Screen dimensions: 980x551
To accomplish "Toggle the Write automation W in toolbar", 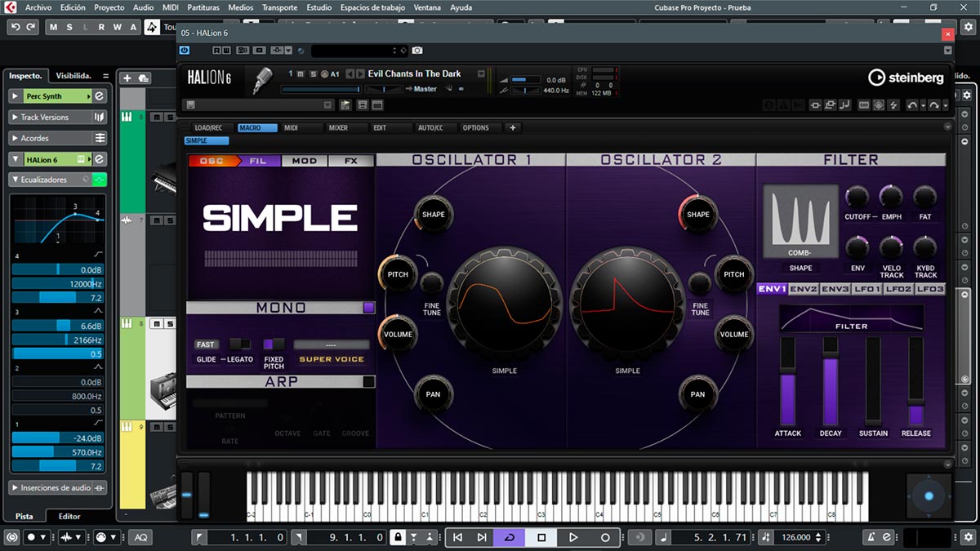I will (116, 27).
